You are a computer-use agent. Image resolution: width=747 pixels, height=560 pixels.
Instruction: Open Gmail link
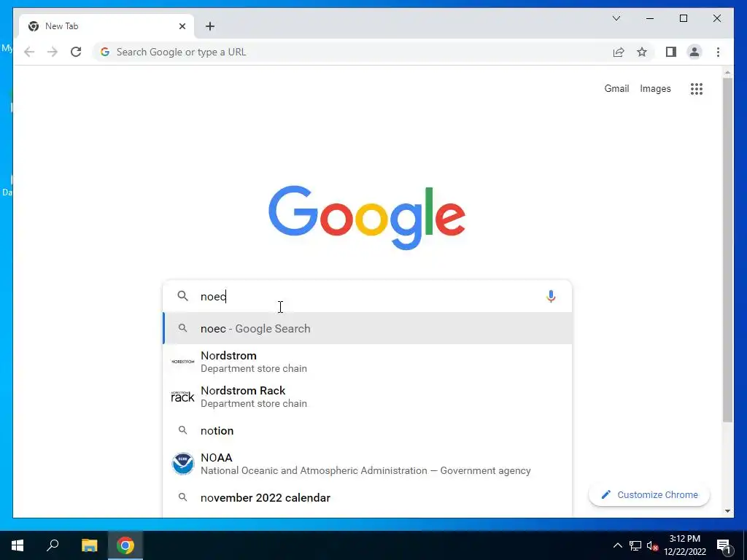(616, 88)
